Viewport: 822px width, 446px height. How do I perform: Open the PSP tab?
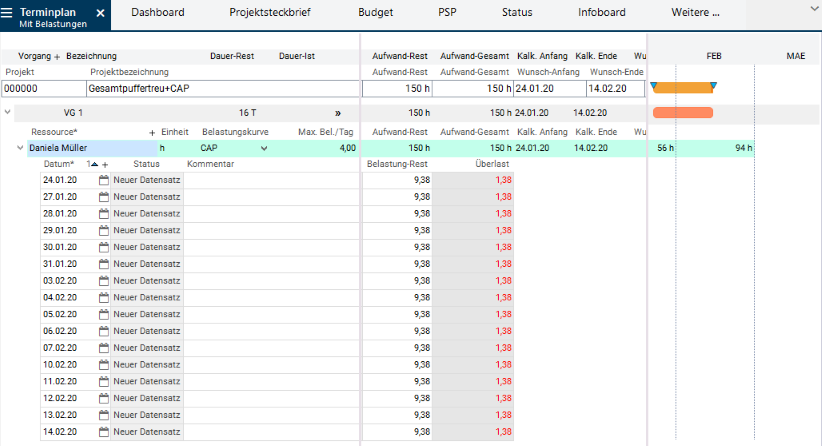[447, 12]
